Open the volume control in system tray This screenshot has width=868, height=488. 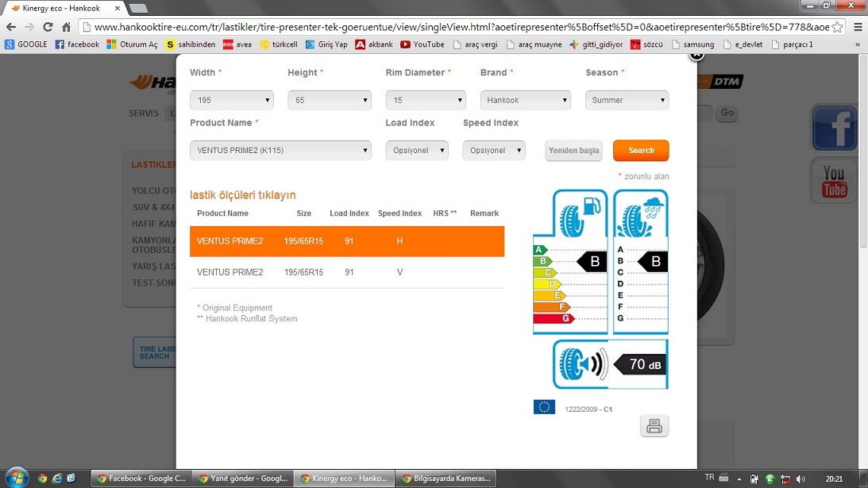[800, 479]
